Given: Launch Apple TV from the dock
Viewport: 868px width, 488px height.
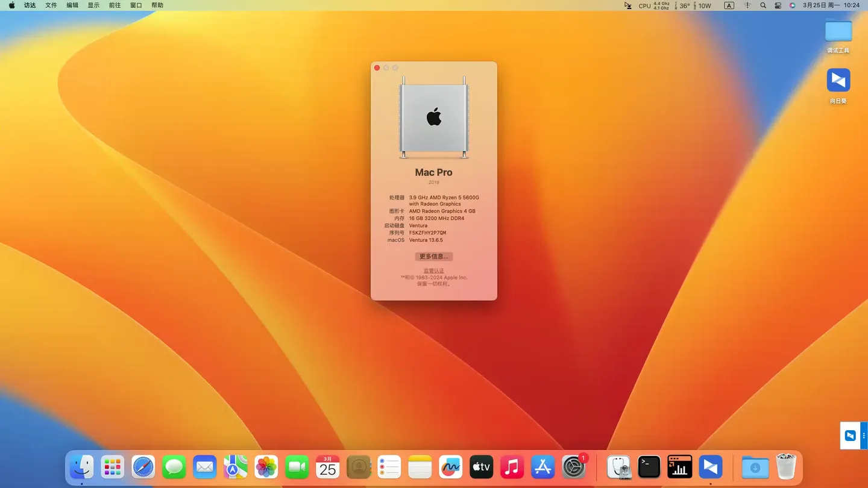Looking at the screenshot, I should (x=481, y=467).
